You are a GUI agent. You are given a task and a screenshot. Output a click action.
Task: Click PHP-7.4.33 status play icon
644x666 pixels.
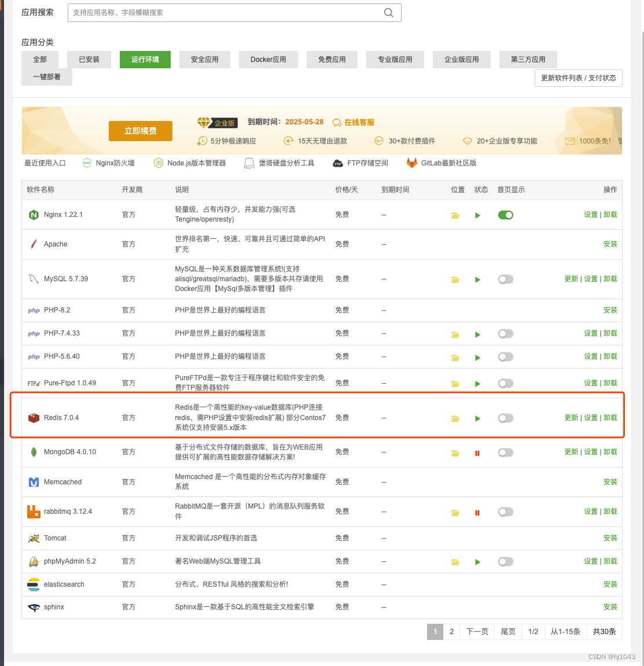pyautogui.click(x=477, y=334)
